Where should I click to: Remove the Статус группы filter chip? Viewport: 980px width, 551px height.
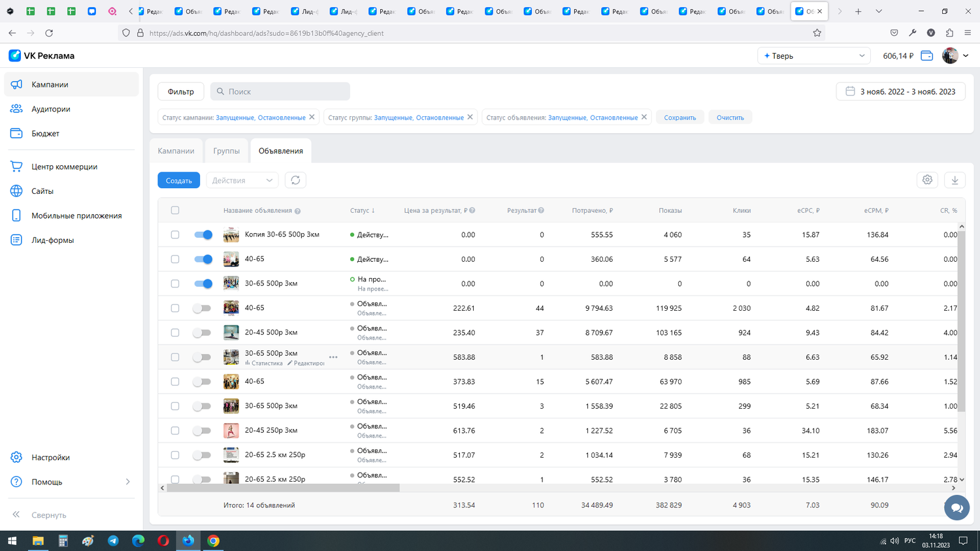coord(470,118)
